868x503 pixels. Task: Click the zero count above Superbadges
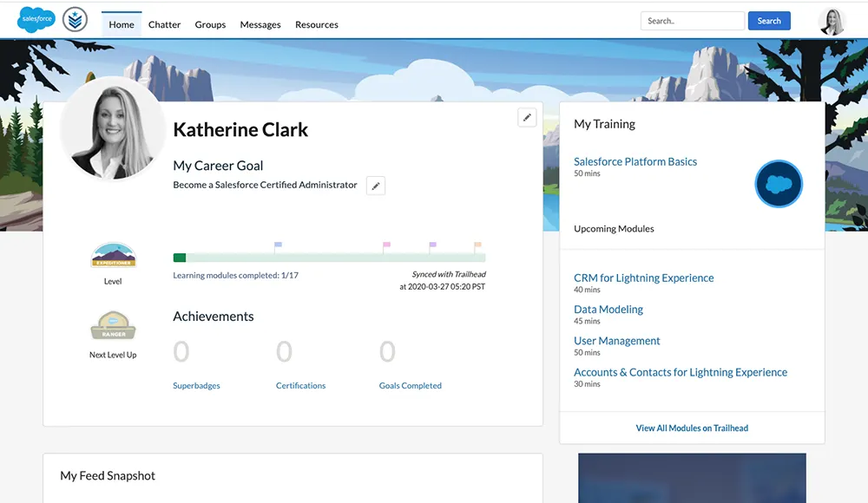tap(181, 351)
